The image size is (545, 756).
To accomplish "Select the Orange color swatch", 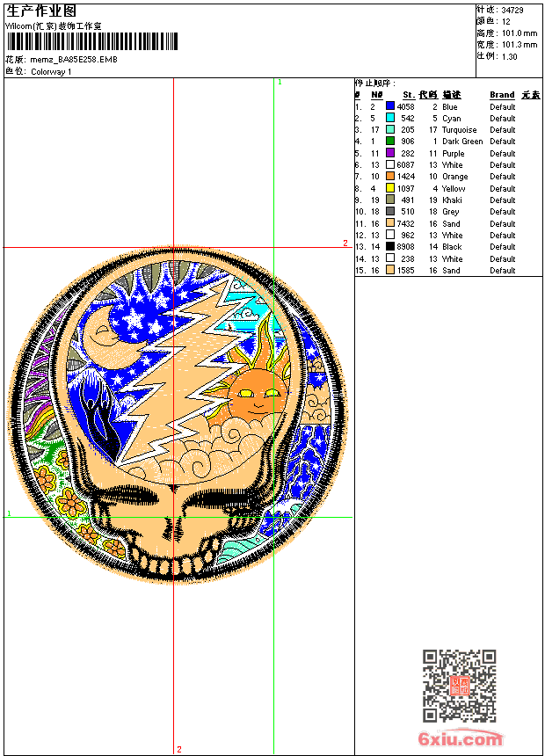I will [x=390, y=176].
